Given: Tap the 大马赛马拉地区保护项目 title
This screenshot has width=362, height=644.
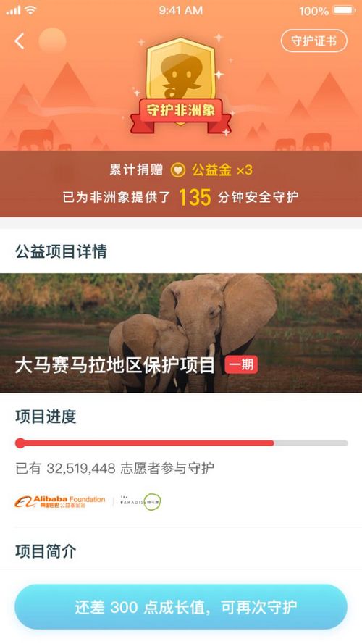Looking at the screenshot, I should [115, 365].
